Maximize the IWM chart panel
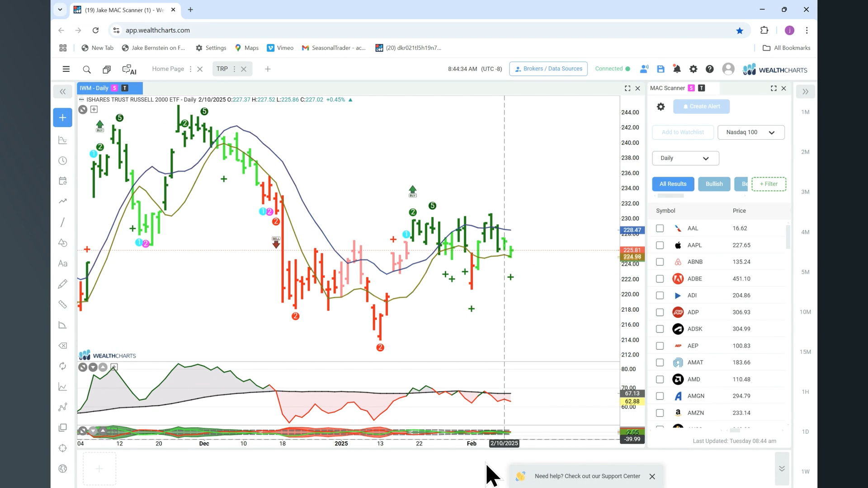The image size is (868, 488). [627, 88]
